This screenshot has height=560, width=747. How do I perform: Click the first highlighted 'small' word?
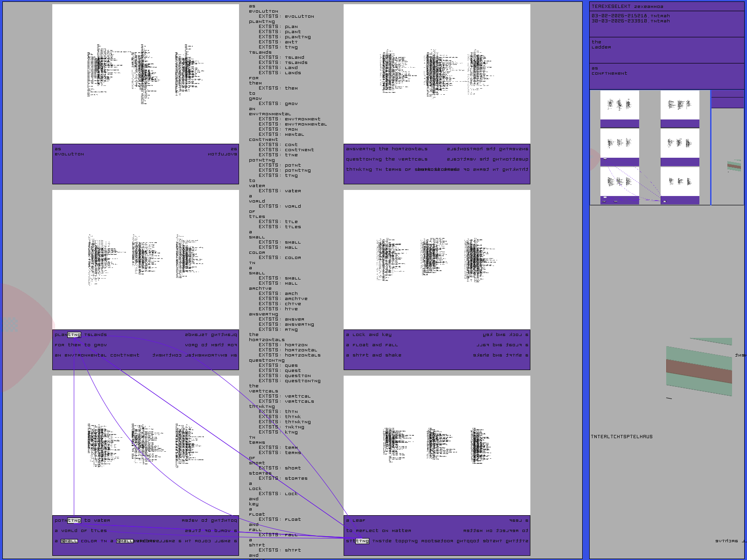pos(69,541)
